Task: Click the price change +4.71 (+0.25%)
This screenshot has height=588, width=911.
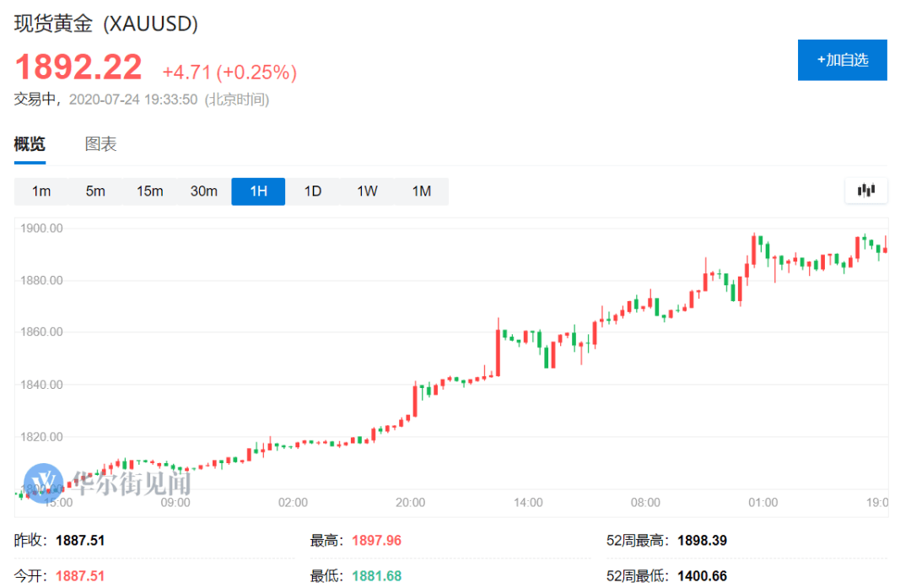Action: (229, 72)
